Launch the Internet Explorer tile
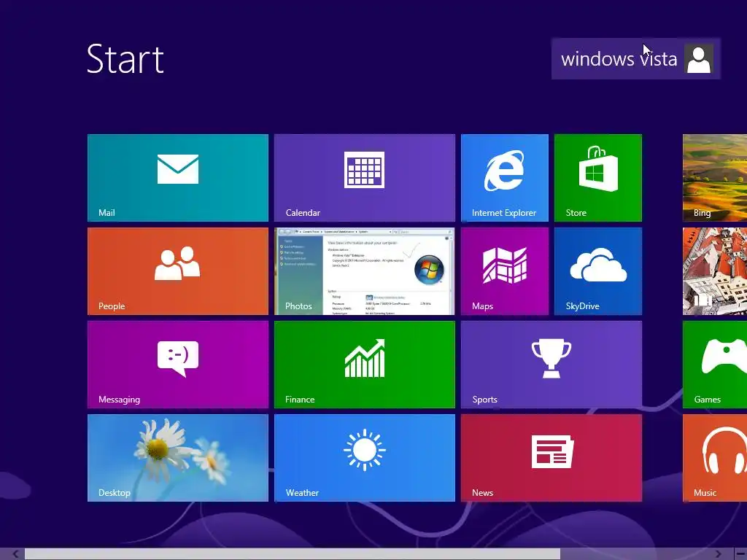747x560 pixels. click(505, 178)
